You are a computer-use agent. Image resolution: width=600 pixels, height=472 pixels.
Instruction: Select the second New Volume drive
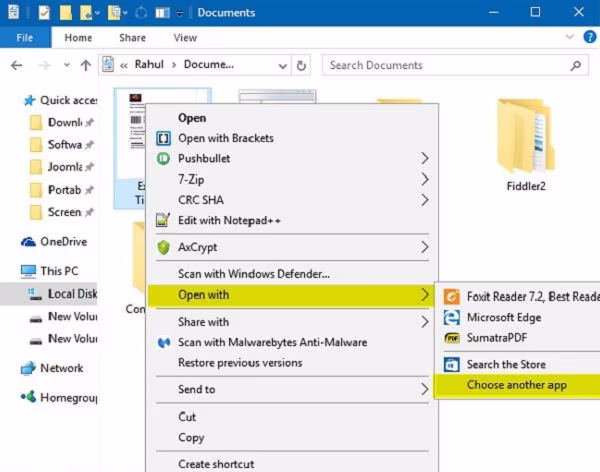(64, 339)
